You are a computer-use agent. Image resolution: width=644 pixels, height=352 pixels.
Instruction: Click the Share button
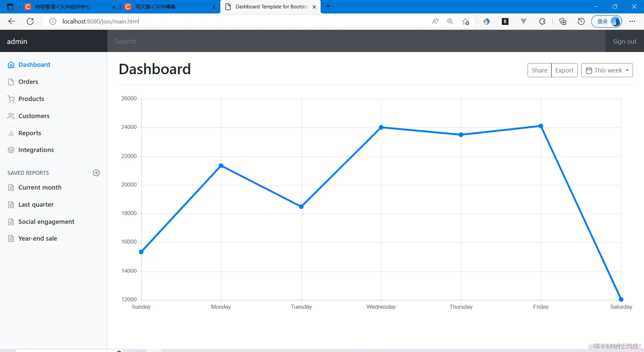pyautogui.click(x=539, y=70)
